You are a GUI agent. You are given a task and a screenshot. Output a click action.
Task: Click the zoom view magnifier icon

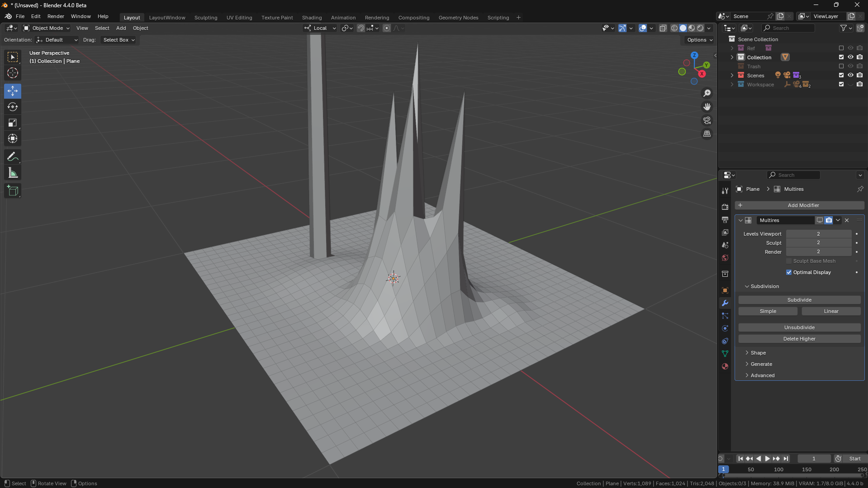click(x=707, y=93)
